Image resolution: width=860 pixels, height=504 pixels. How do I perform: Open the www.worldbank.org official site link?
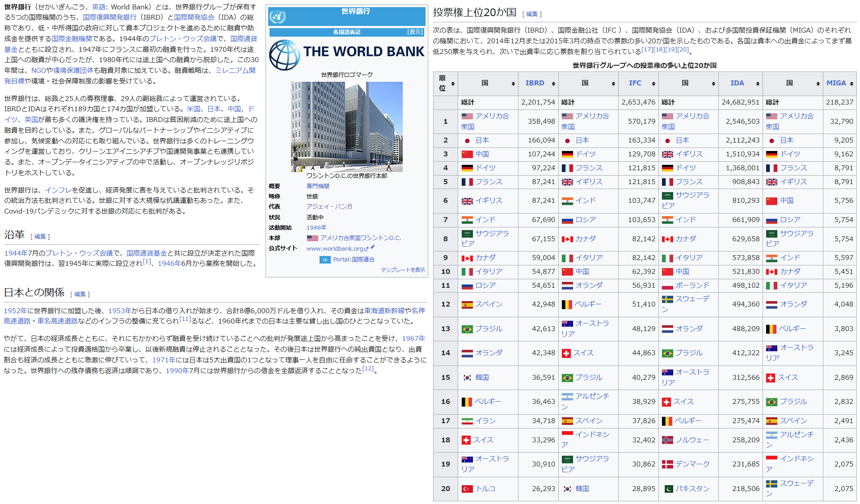(x=334, y=249)
